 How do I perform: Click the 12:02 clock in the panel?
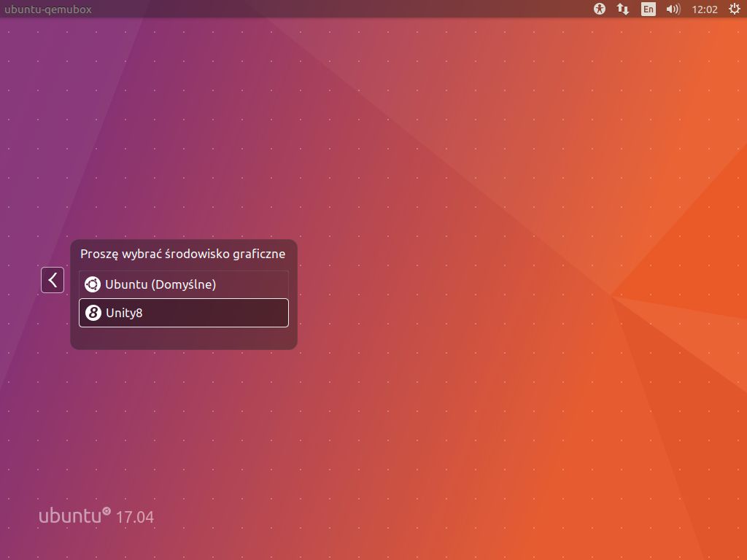705,9
